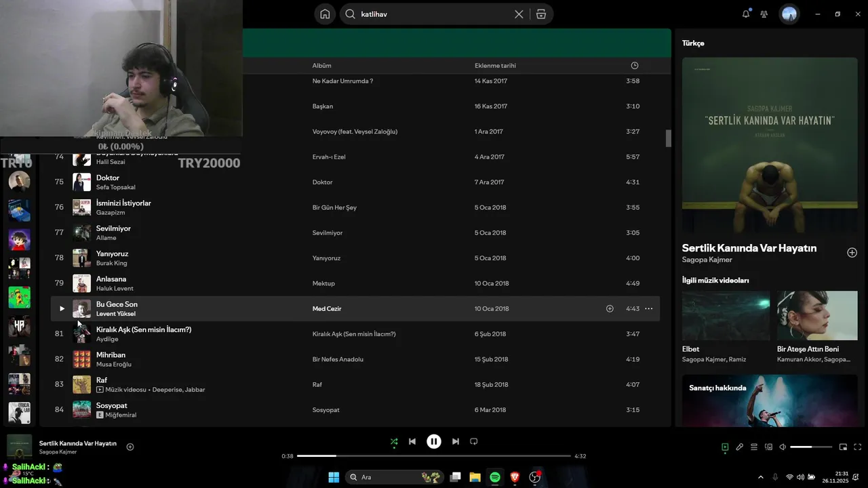Click the Sevilmiyor album cover thumbnail

click(x=81, y=232)
